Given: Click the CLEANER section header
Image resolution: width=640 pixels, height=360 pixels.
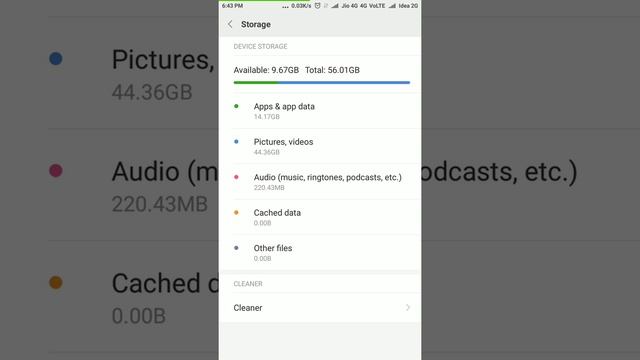Looking at the screenshot, I should click(x=248, y=284).
